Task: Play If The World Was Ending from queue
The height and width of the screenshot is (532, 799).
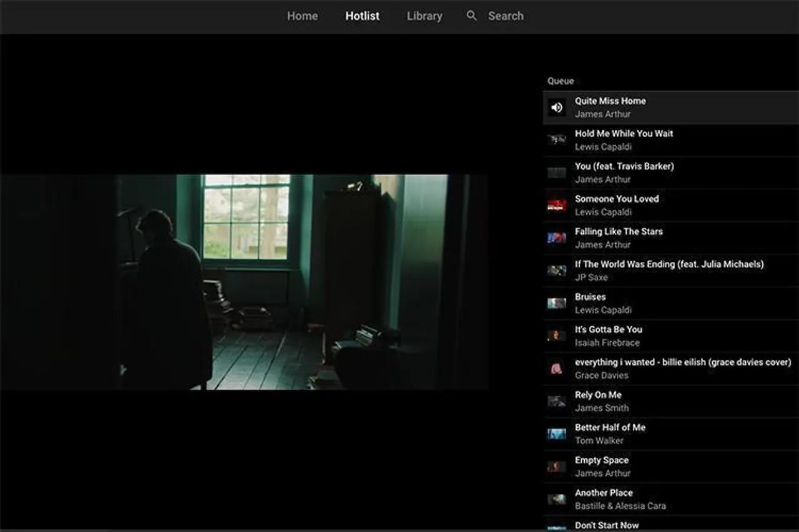Action: coord(669,264)
